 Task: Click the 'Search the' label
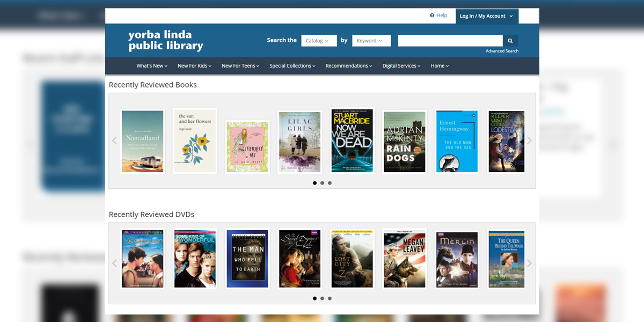tap(282, 40)
